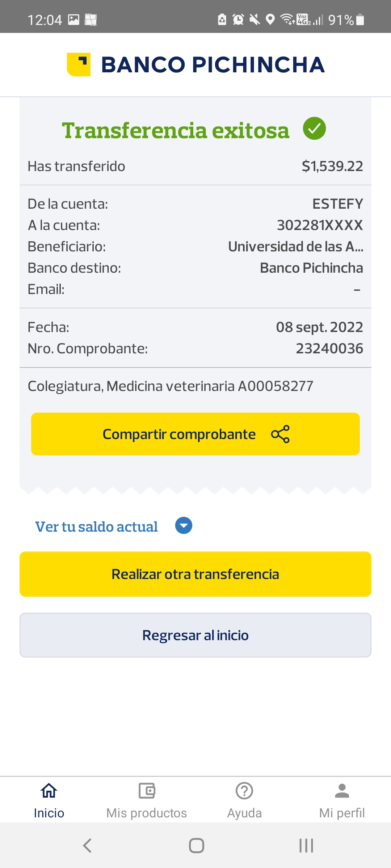Tap the Banco Pichincha yellow logo
391x868 pixels.
click(79, 64)
